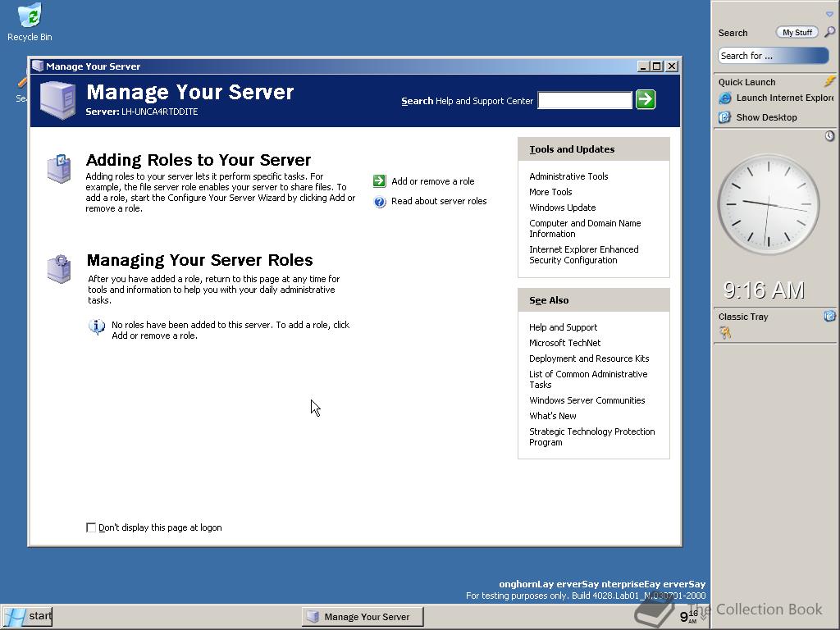Click the sidebar search magnifier icon
This screenshot has height=630, width=840.
tap(829, 32)
